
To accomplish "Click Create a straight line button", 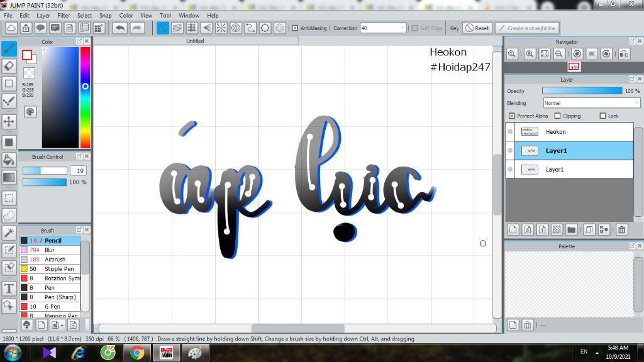I will [528, 28].
